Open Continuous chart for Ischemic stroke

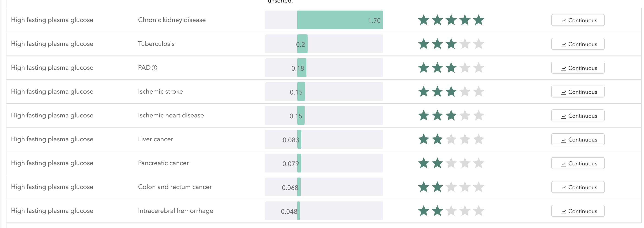[x=578, y=92]
